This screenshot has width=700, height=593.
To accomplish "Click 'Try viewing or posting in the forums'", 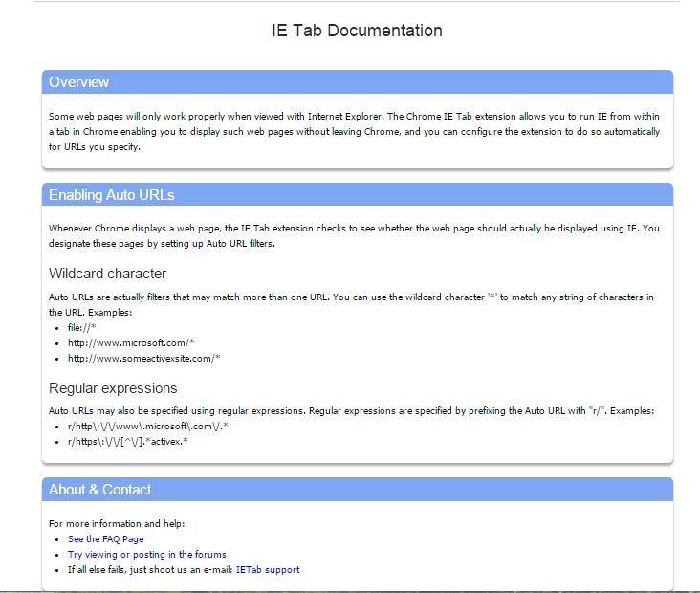I will tap(146, 554).
